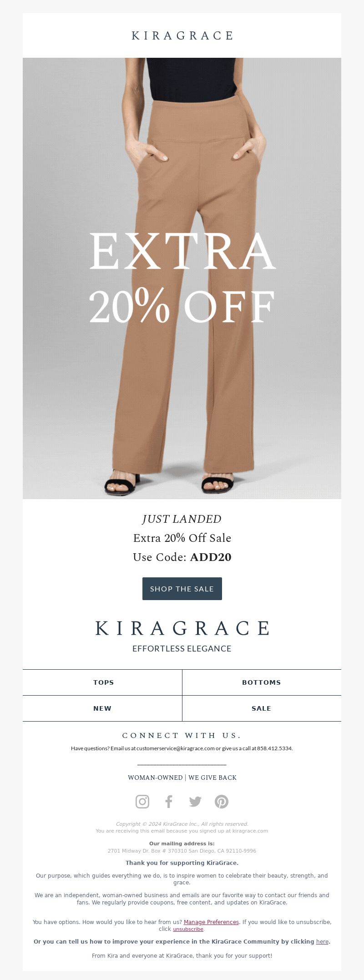This screenshot has height=980, width=364.
Task: Click the Extra 20% Off hero image
Action: tap(182, 278)
